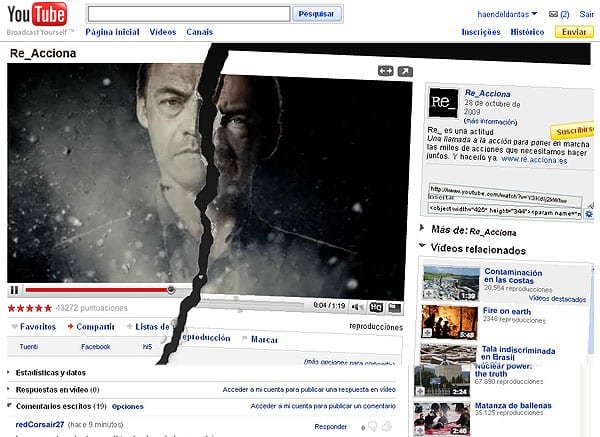Toggle HQ high quality playback

[376, 307]
